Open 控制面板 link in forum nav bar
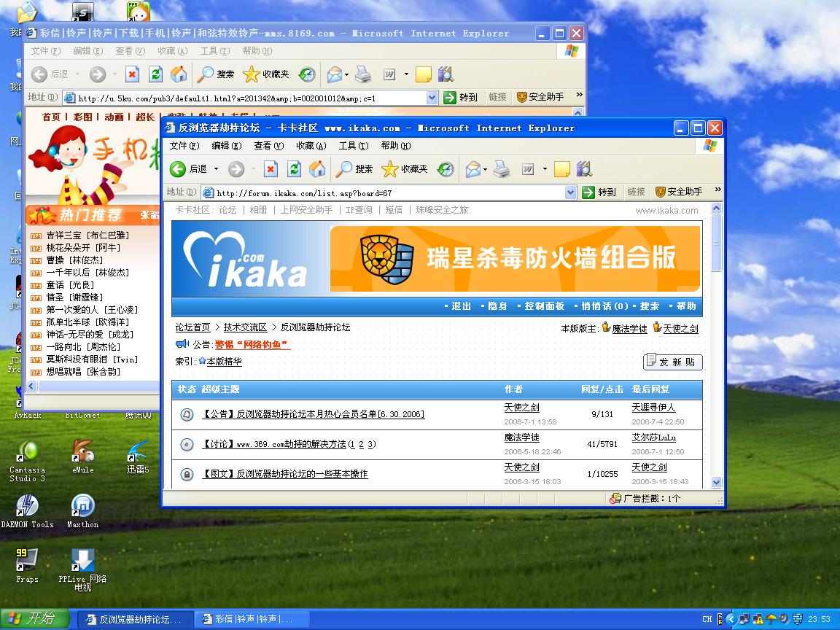Viewport: 840px width, 630px height. [x=544, y=306]
